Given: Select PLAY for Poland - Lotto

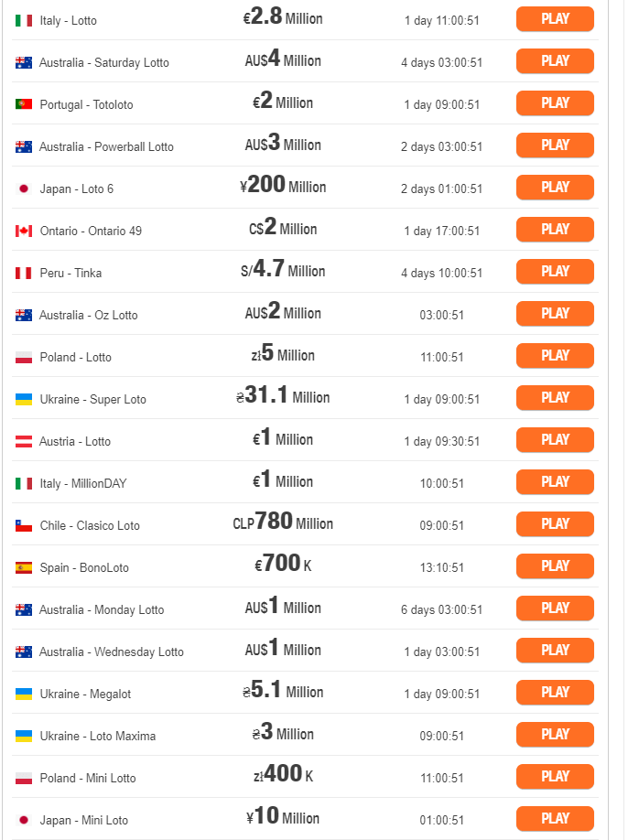Looking at the screenshot, I should pyautogui.click(x=555, y=356).
